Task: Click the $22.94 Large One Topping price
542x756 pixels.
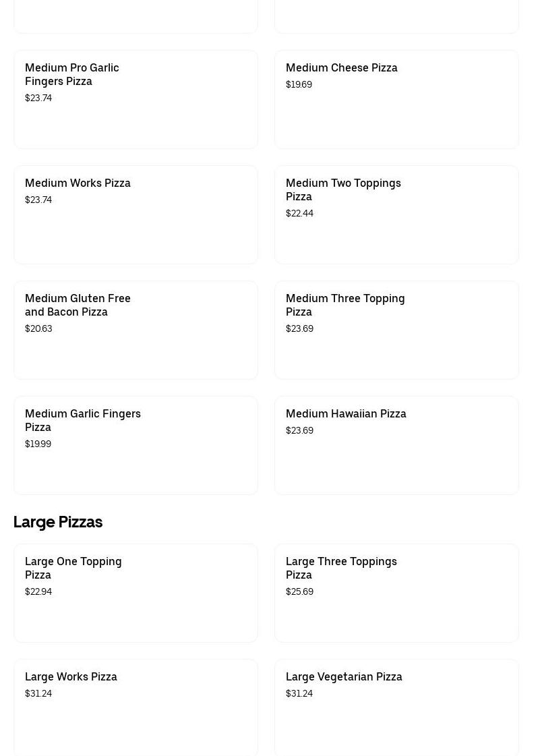Action: [38, 591]
